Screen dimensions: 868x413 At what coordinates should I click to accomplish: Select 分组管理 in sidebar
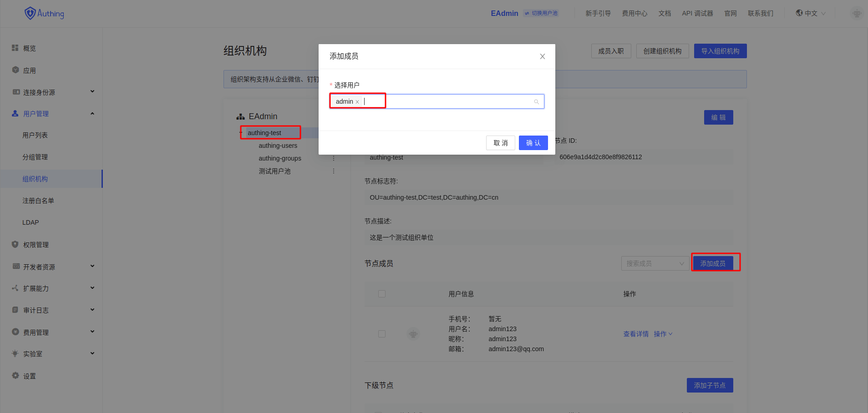click(35, 157)
